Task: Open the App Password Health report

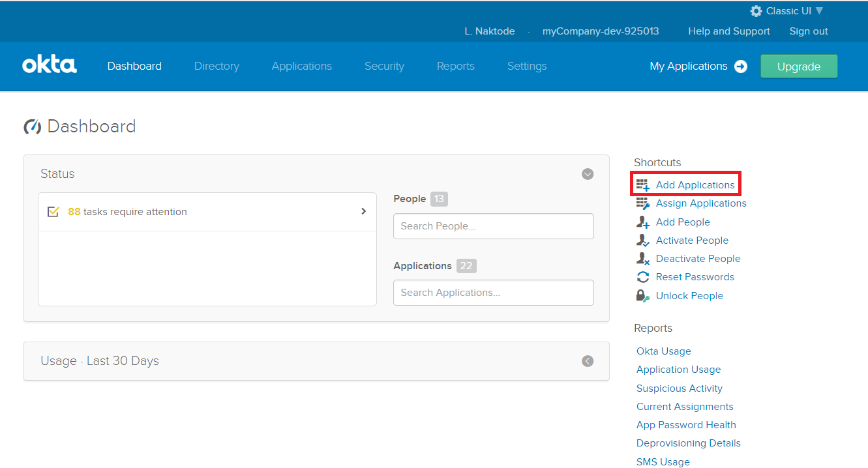Action: tap(686, 425)
